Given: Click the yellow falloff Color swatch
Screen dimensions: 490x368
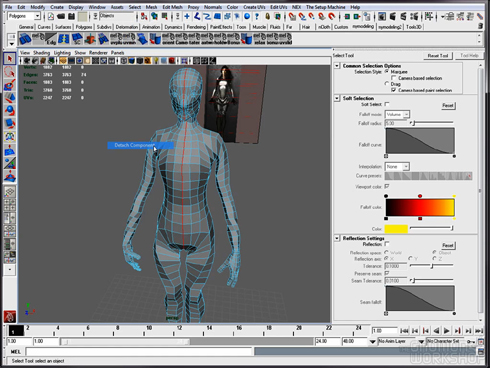Looking at the screenshot, I should coord(396,229).
